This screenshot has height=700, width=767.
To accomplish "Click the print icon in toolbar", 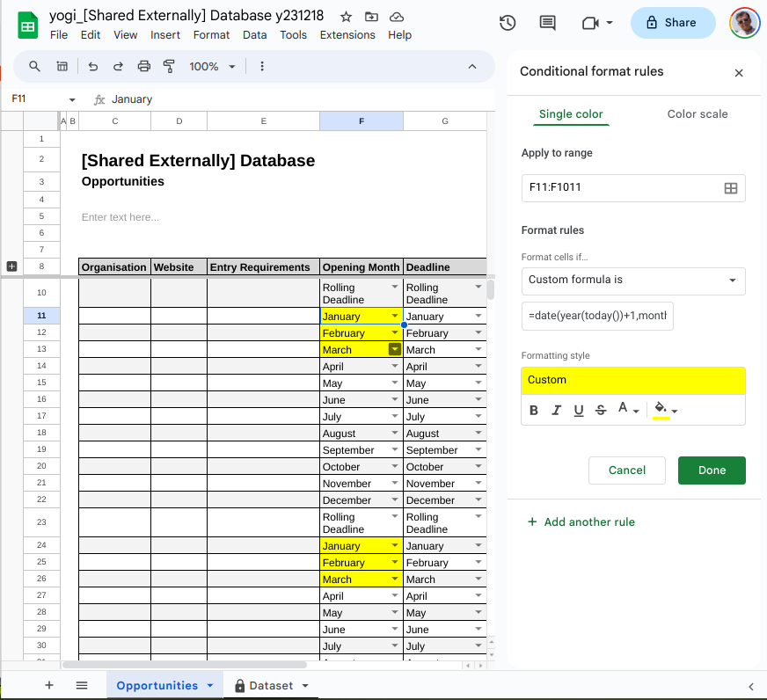I will (144, 66).
